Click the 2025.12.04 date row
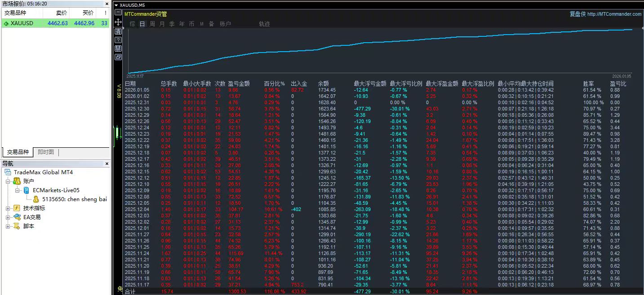 (137, 209)
